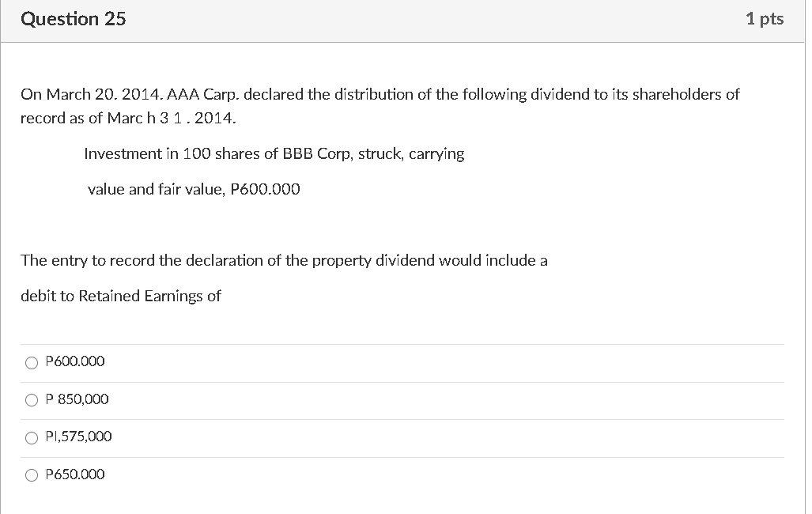
Task: Click the P650.000 answer label text
Action: tap(74, 474)
